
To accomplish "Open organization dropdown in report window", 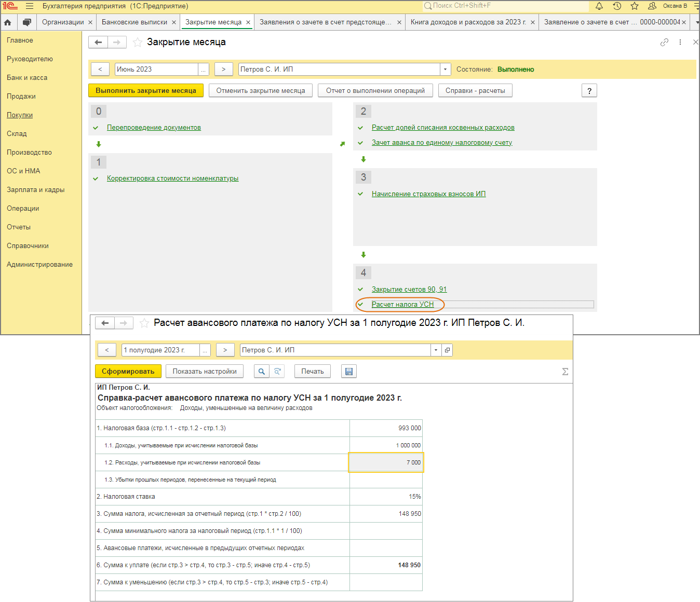I will click(436, 350).
